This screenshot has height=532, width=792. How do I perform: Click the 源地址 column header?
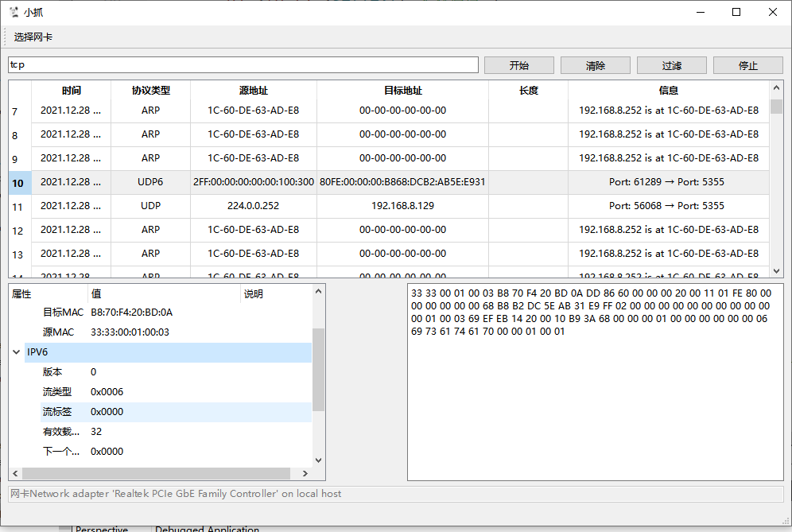click(x=253, y=90)
